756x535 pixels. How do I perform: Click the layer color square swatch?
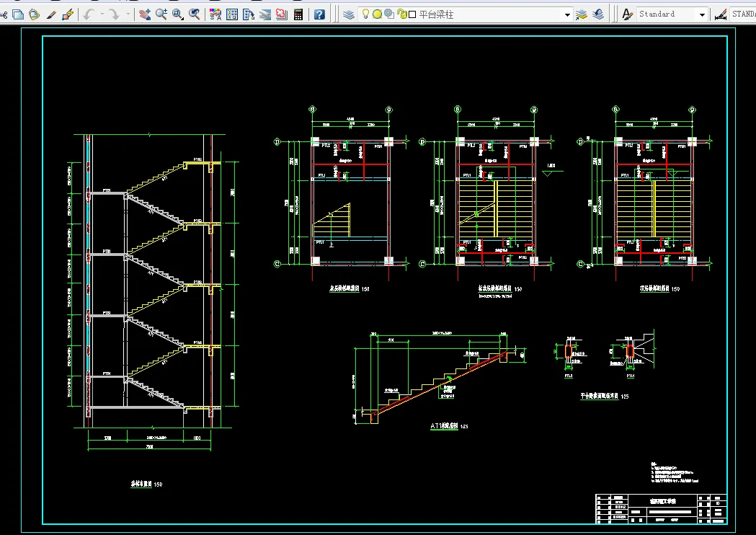point(412,14)
